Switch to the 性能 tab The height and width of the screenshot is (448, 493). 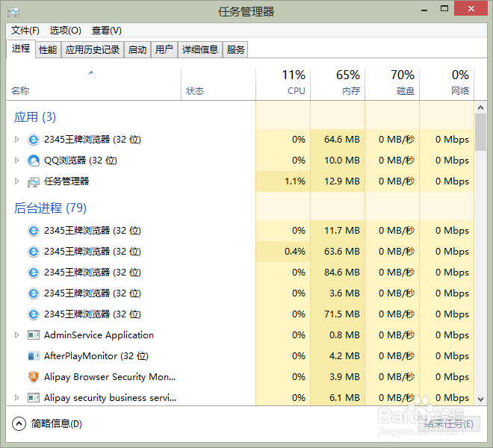point(48,50)
